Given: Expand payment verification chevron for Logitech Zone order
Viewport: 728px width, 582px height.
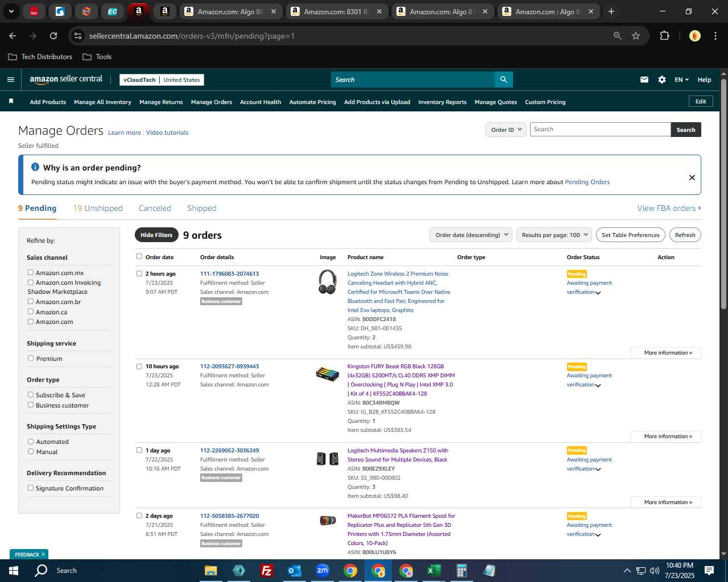Looking at the screenshot, I should (x=598, y=293).
